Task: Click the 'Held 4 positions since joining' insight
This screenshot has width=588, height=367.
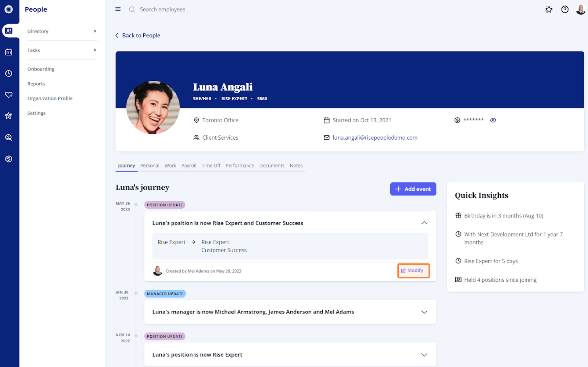Action: tap(500, 280)
